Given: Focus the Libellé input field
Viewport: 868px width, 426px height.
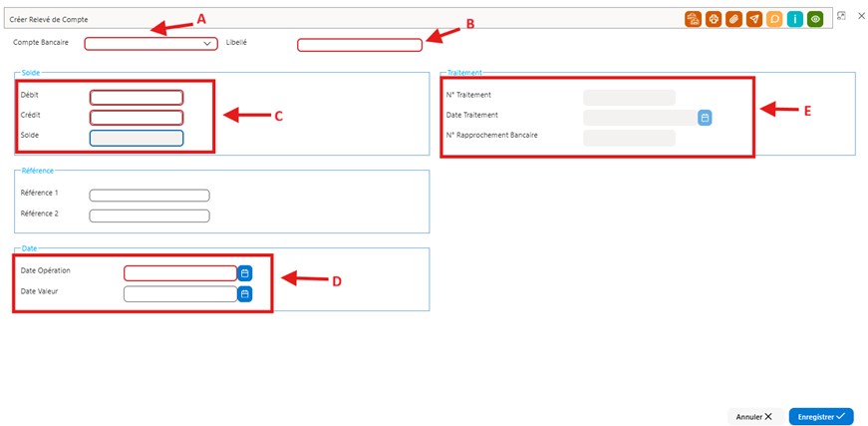Looking at the screenshot, I should (x=360, y=45).
